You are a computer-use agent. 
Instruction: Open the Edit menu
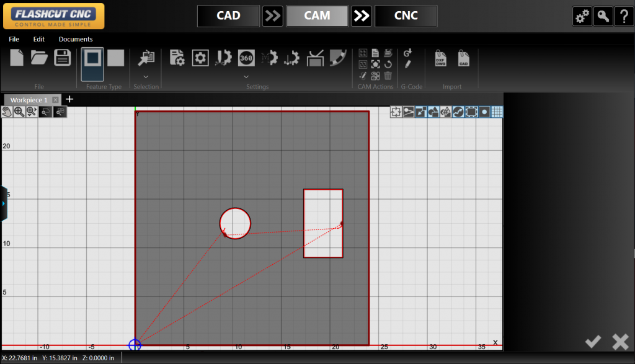click(39, 39)
